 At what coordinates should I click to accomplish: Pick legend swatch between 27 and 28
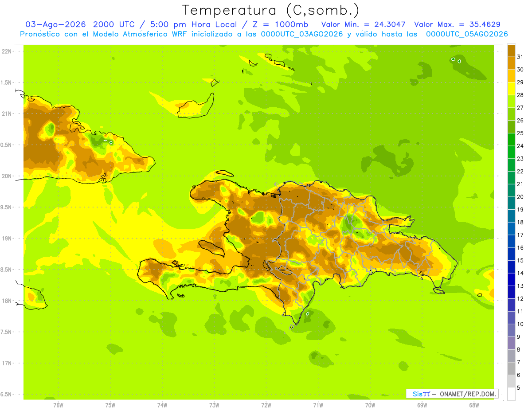point(511,101)
